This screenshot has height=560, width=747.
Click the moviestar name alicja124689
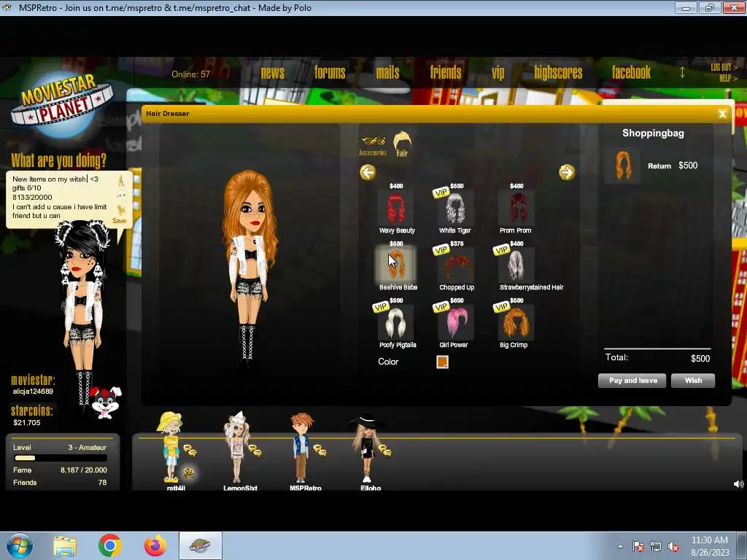34,392
